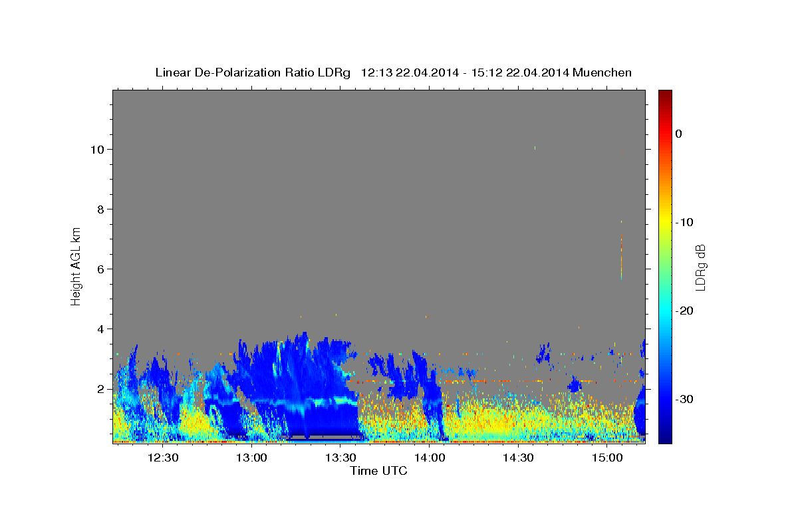This screenshot has height=532, width=798.
Task: Click the 'Muenchen' location label in title
Action: pyautogui.click(x=603, y=72)
